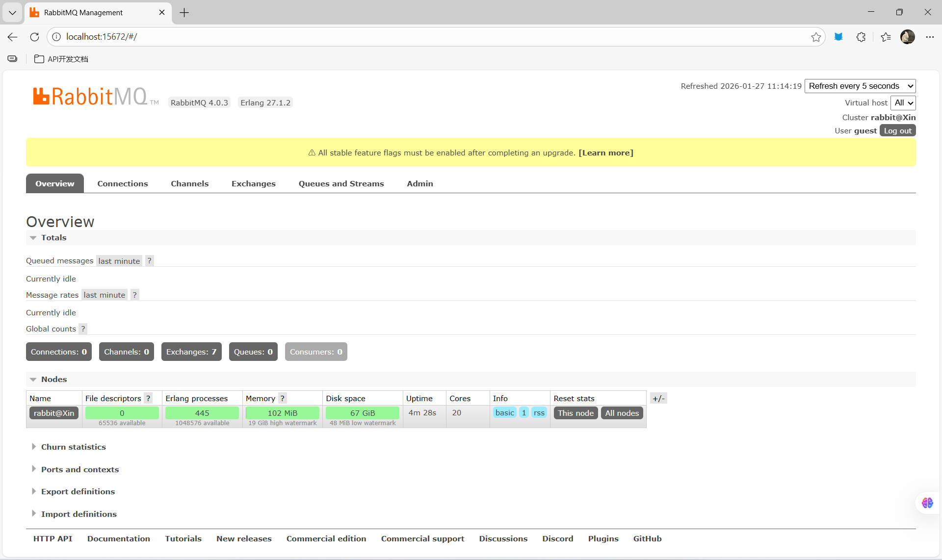Open the browser extensions puzzle icon
This screenshot has height=560, width=942.
coord(861,37)
